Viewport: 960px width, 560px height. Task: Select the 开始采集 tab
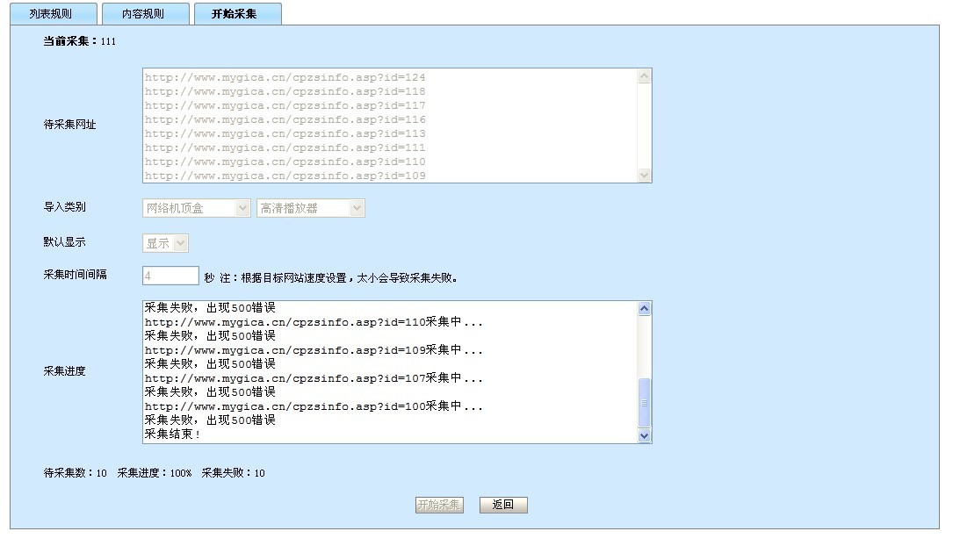235,14
